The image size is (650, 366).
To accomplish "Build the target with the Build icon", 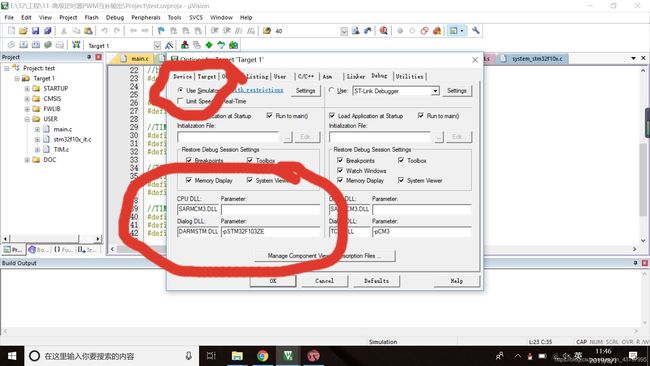I will click(24, 45).
